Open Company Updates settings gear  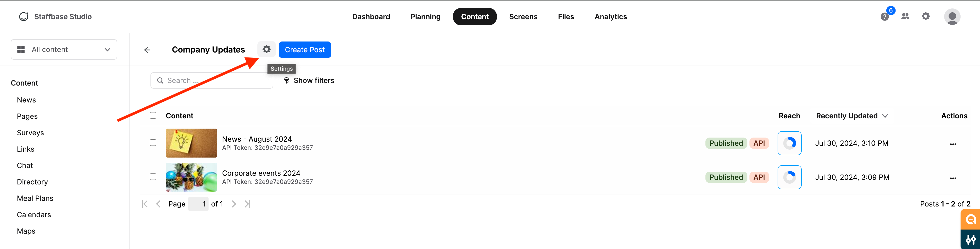click(266, 49)
